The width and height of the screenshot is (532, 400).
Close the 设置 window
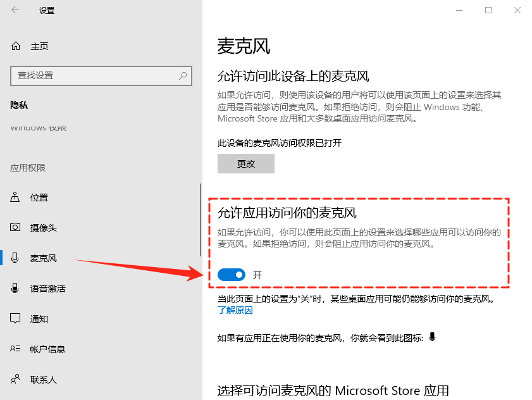pyautogui.click(x=517, y=10)
